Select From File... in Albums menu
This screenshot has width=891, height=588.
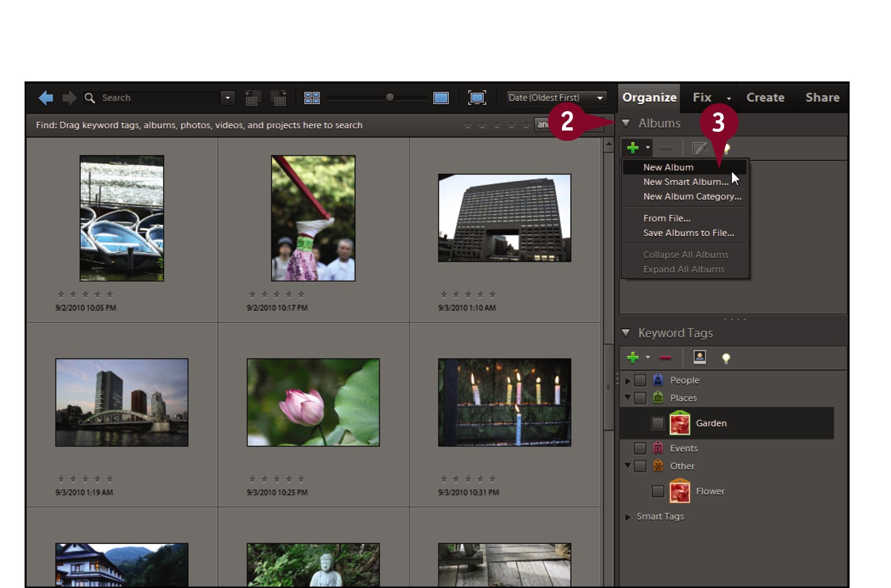[x=684, y=218]
